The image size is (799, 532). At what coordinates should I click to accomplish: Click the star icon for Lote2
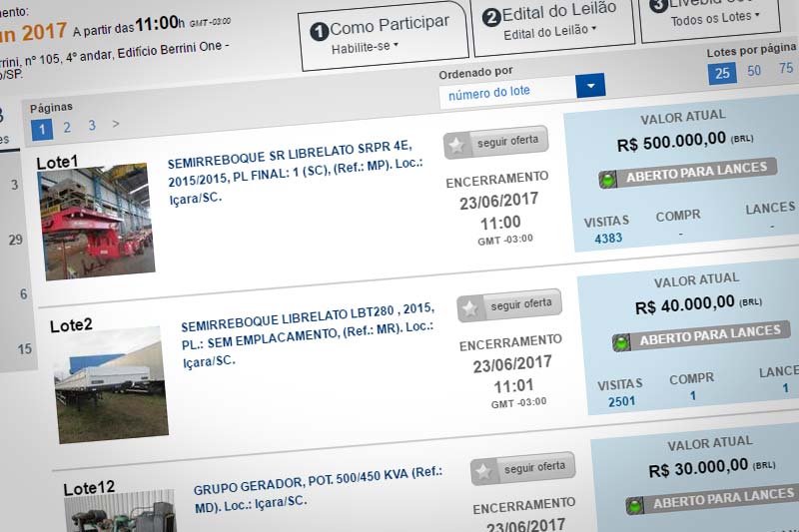[x=471, y=306]
